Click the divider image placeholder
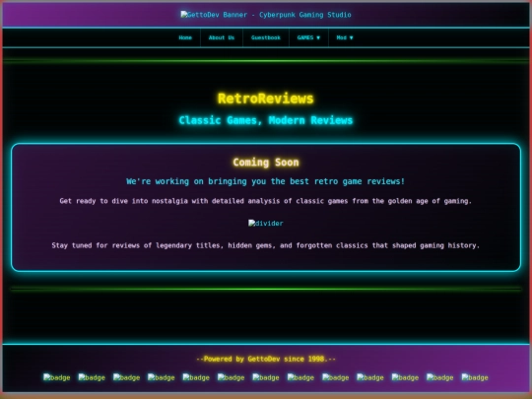Screen dimensions: 532x399 (x=266, y=224)
